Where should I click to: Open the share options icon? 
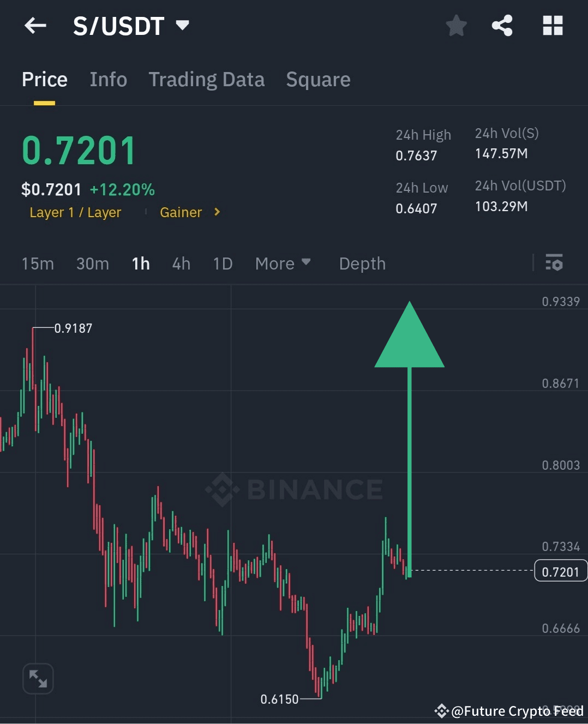502,26
